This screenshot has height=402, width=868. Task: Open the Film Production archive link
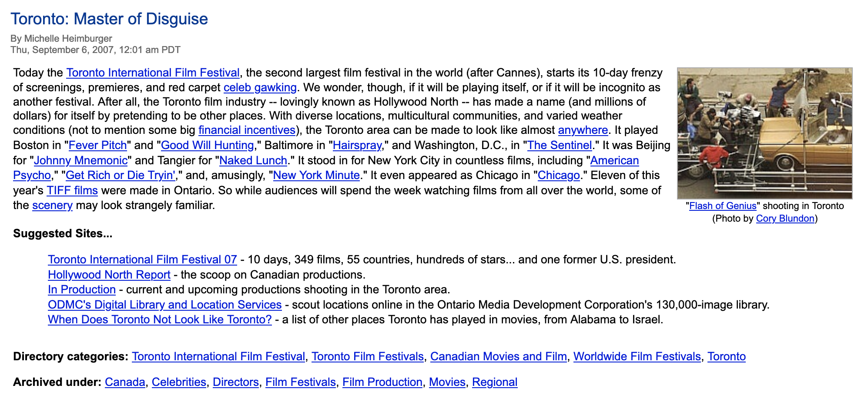tap(382, 382)
